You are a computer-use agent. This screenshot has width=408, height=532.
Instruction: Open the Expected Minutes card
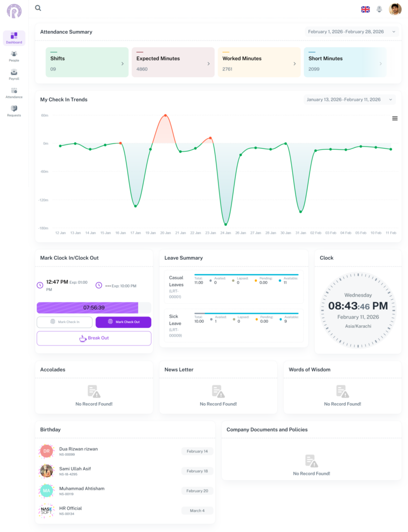click(x=173, y=62)
